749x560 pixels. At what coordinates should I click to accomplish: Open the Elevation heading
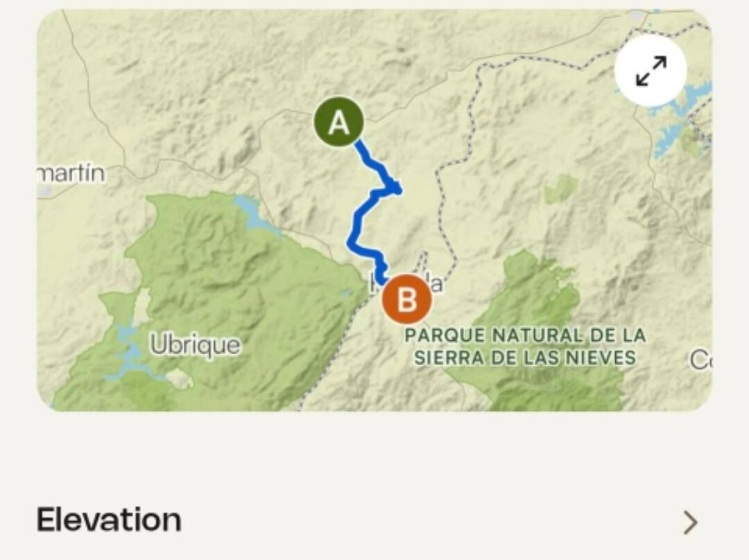[109, 520]
